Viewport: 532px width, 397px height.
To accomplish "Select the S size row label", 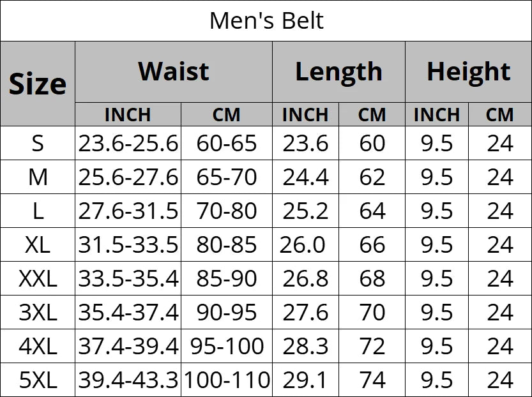I will click(38, 144).
